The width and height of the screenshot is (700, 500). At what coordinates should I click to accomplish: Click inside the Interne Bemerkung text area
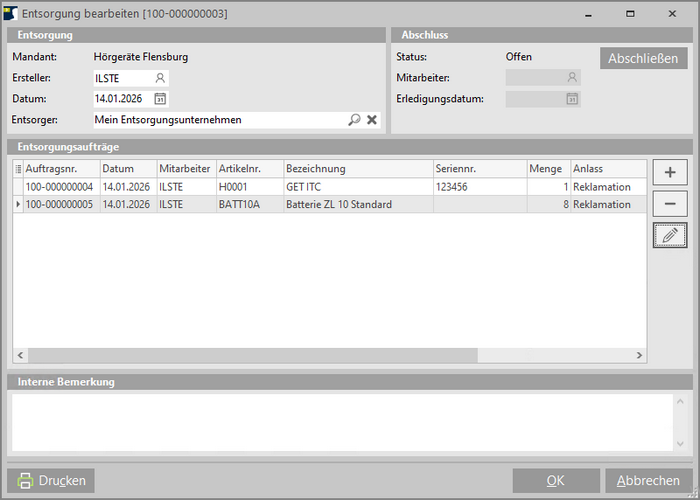(340, 420)
